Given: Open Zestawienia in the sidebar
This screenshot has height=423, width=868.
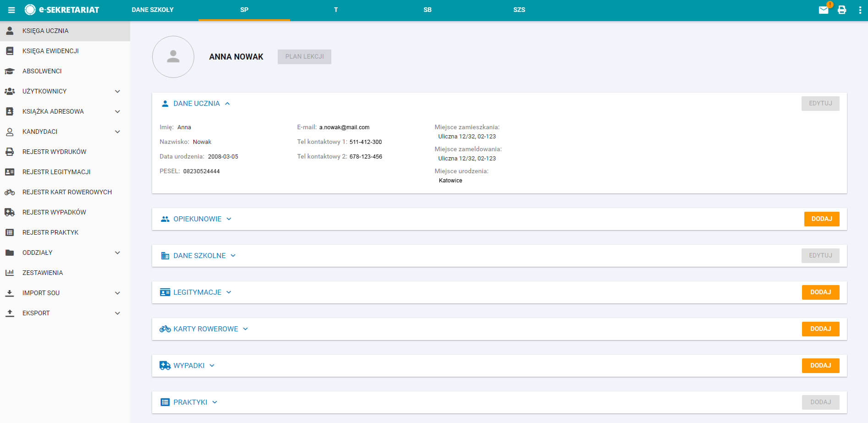Looking at the screenshot, I should 65,273.
